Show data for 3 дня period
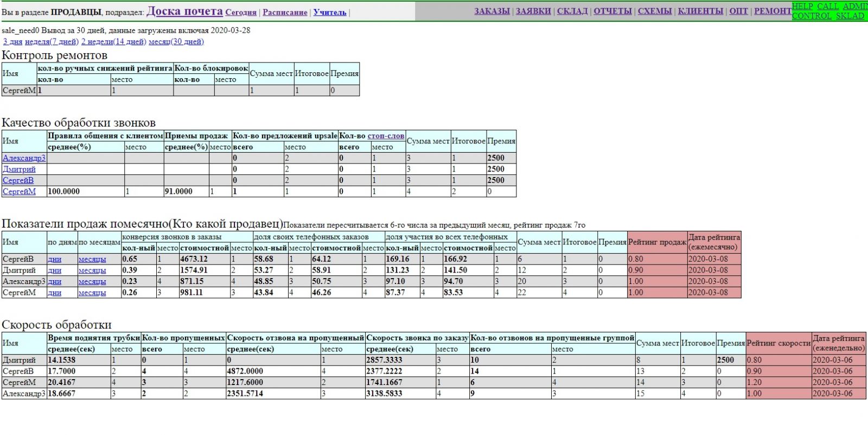 (12, 42)
